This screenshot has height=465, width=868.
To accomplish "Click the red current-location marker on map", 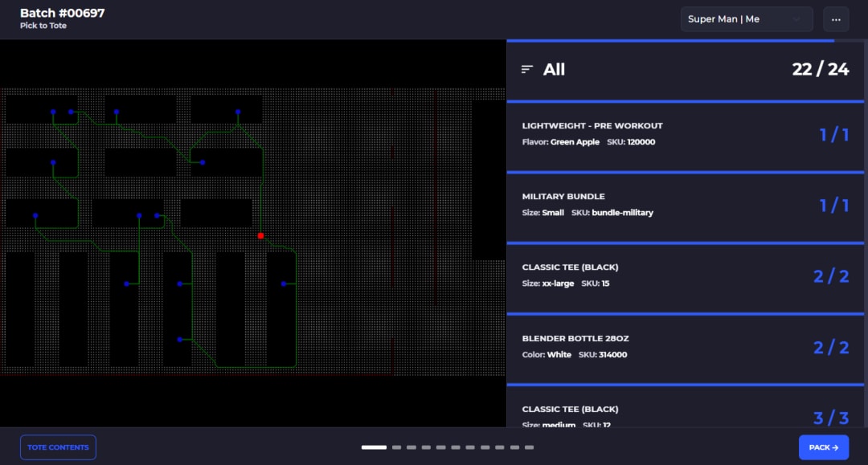I will click(x=260, y=235).
